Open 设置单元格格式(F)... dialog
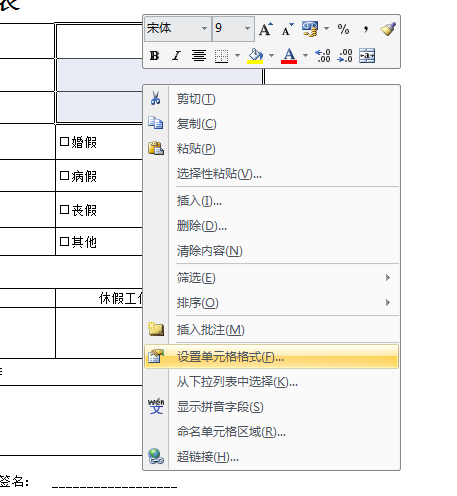This screenshot has width=457, height=496. pos(272,357)
